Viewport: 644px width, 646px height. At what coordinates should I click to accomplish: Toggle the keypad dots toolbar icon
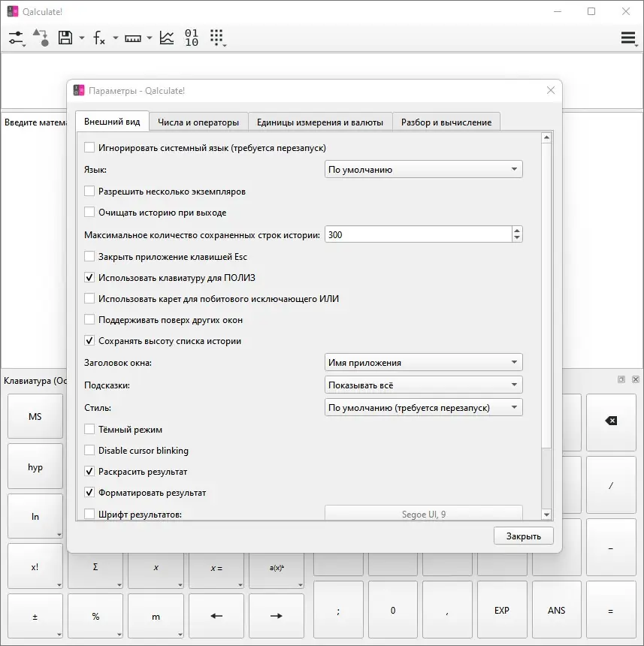pos(217,38)
